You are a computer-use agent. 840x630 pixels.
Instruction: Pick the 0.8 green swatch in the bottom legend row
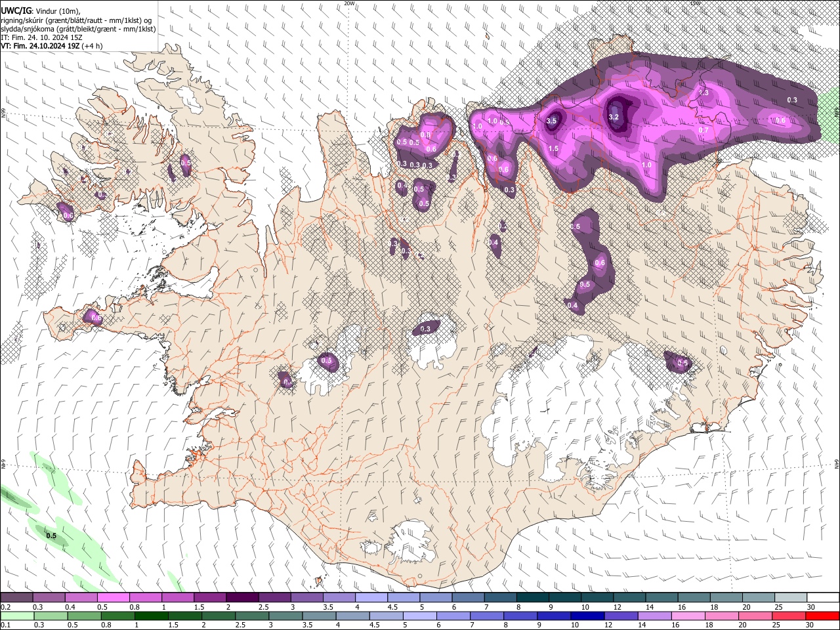point(117,616)
